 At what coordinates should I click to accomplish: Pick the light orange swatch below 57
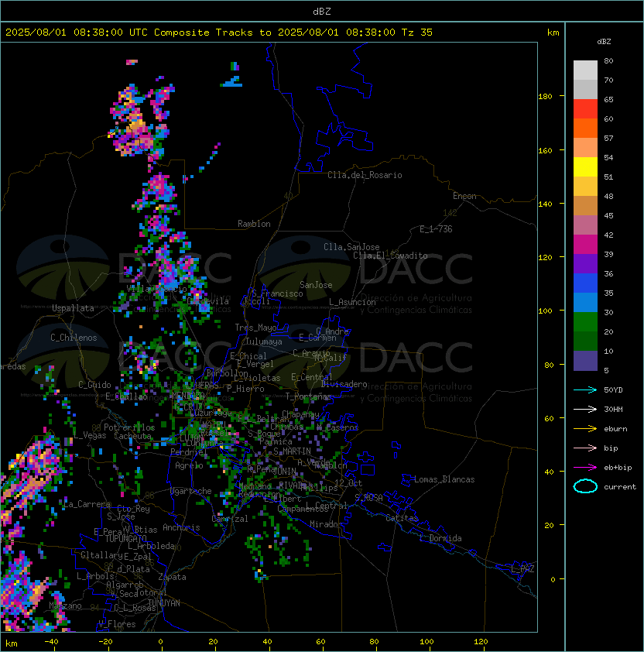point(585,147)
